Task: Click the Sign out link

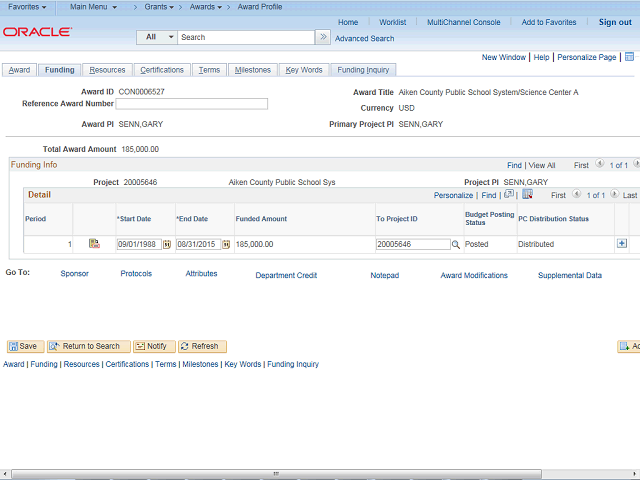Action: [x=615, y=22]
